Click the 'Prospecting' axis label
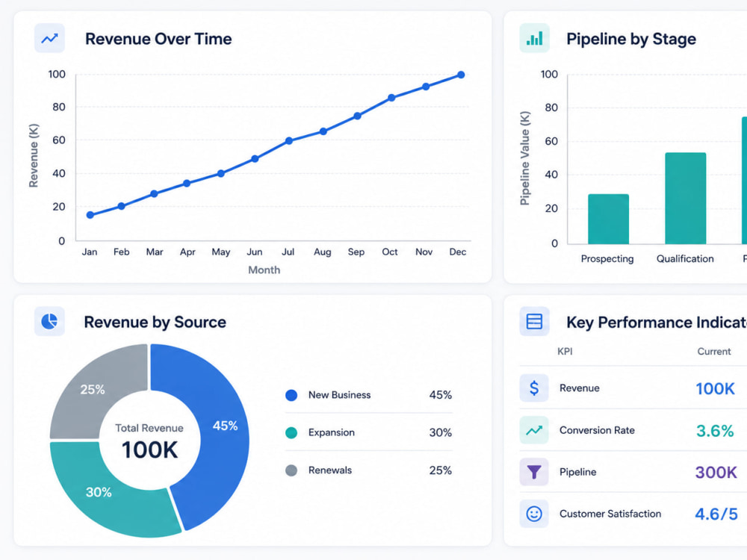The image size is (747, 560). [607, 258]
